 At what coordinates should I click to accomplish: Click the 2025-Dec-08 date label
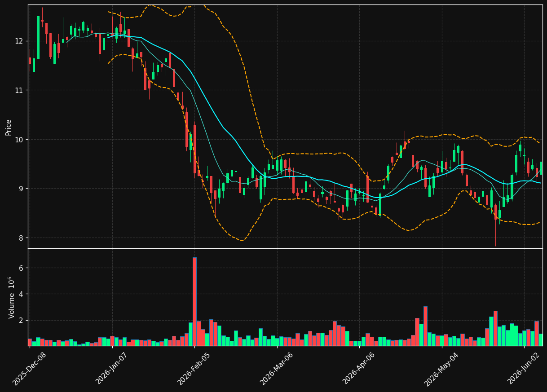(29, 369)
